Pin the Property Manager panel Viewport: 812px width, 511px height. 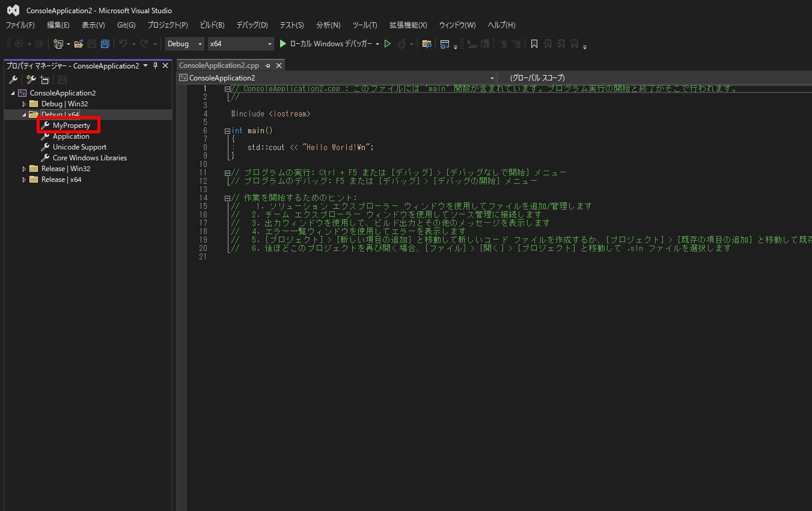155,65
